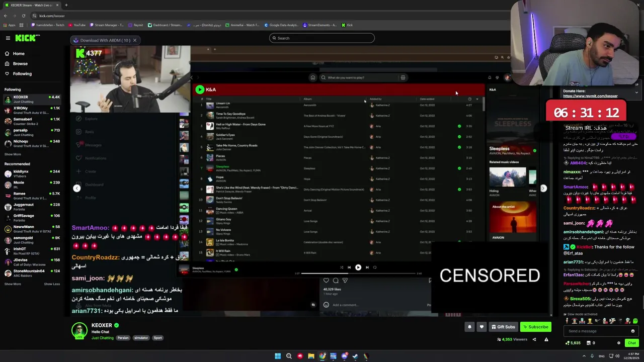Open Ramee recommended channel
Viewport: 644px width, 362px height.
click(x=31, y=196)
